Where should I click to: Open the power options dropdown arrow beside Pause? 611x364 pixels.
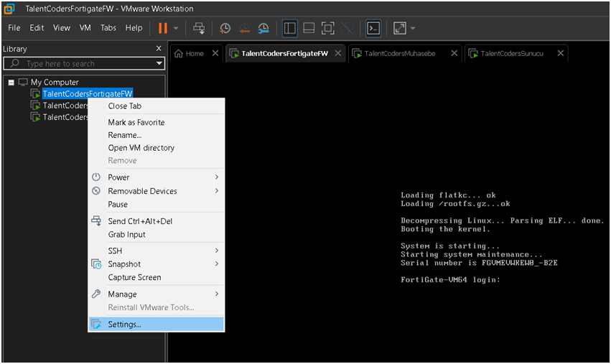coord(176,28)
